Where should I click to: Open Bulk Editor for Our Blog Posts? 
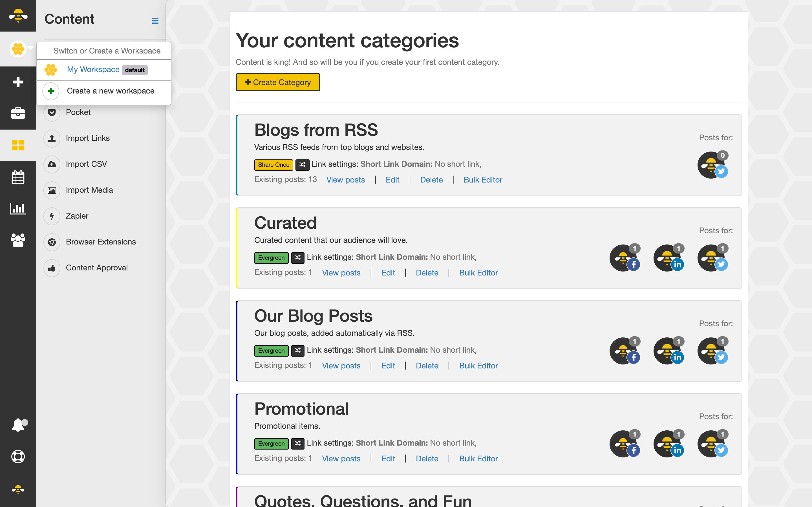478,366
